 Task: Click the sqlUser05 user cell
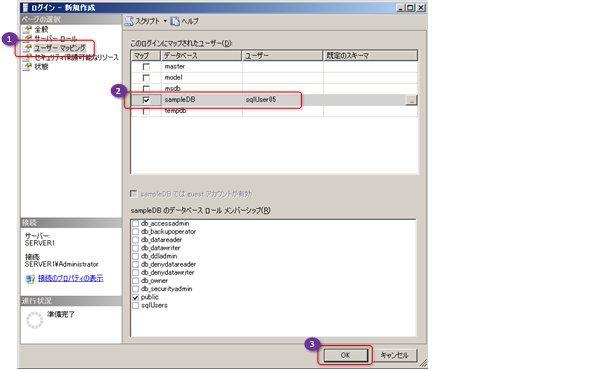282,100
